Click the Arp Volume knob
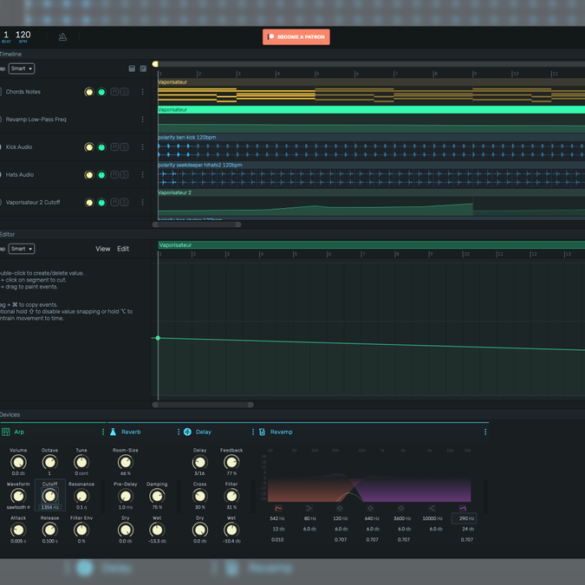 click(x=18, y=462)
